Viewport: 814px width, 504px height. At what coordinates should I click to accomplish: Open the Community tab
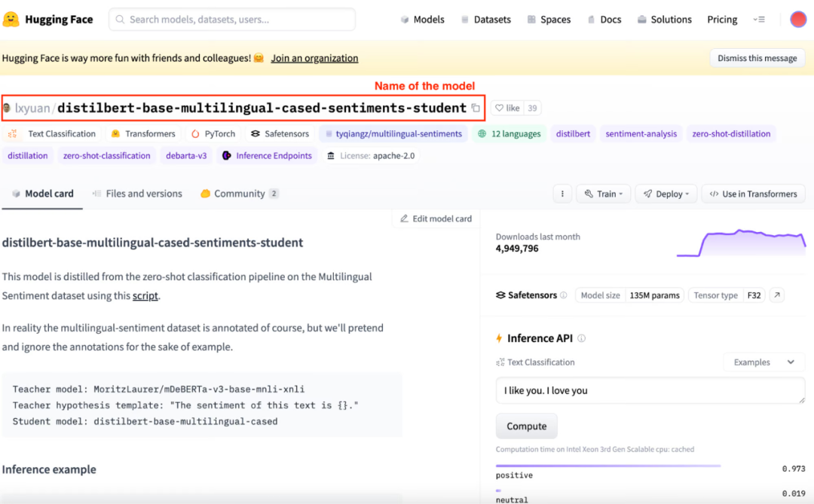tap(239, 194)
